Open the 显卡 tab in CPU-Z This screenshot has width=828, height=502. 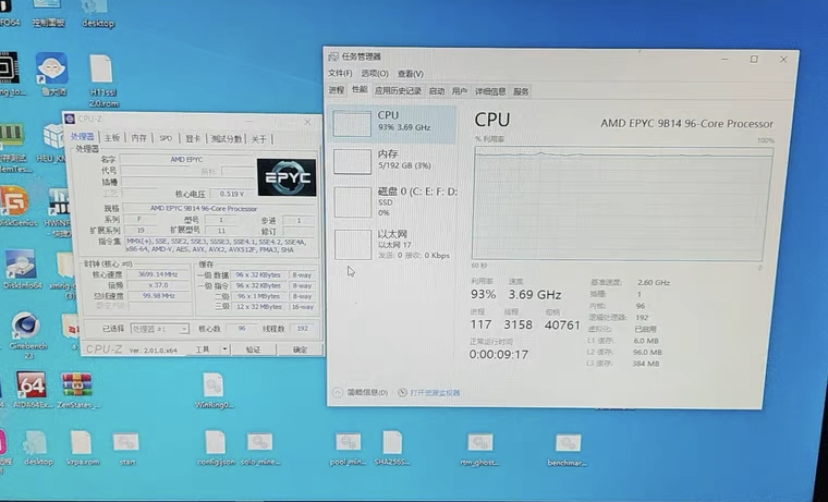point(193,138)
